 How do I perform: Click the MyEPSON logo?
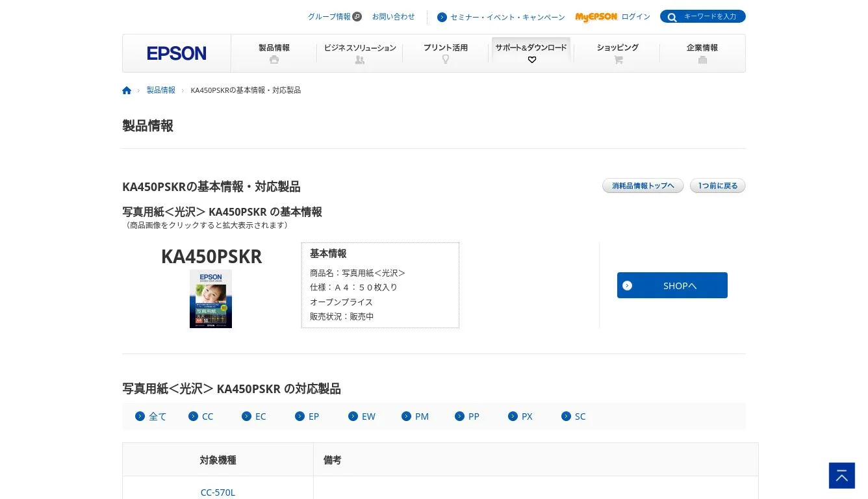(596, 17)
